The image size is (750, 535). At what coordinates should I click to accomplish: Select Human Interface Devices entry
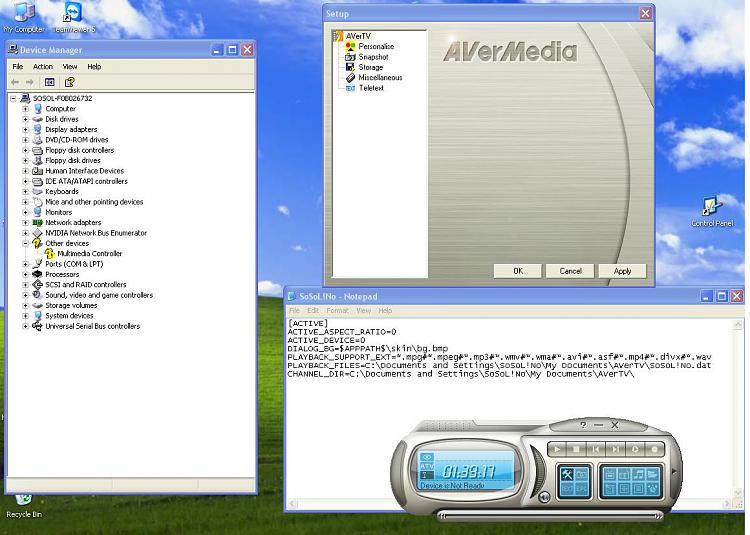point(84,171)
